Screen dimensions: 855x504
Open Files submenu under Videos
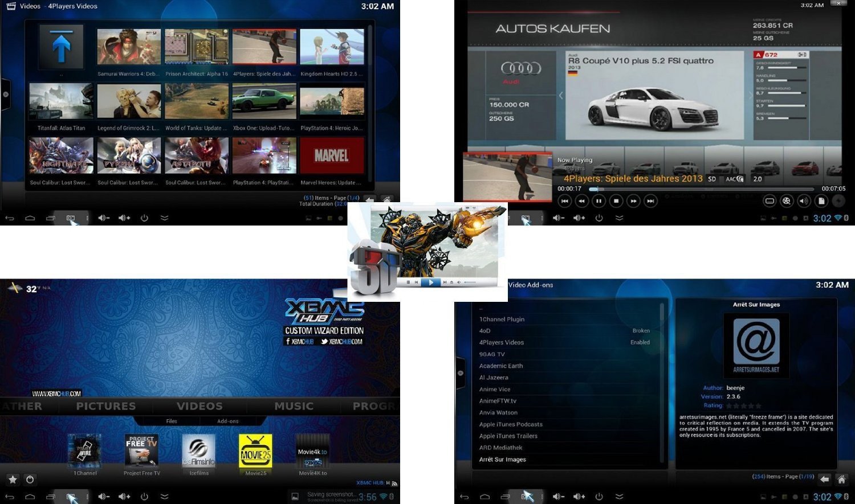(172, 421)
